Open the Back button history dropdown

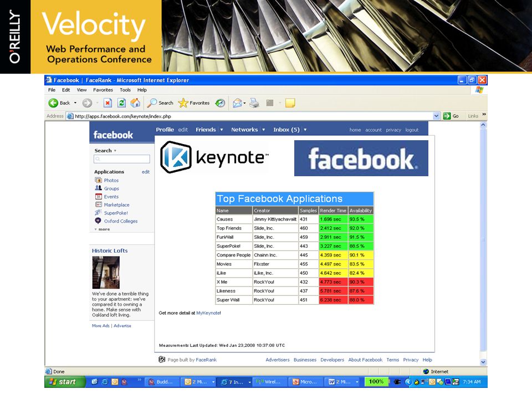pyautogui.click(x=75, y=103)
